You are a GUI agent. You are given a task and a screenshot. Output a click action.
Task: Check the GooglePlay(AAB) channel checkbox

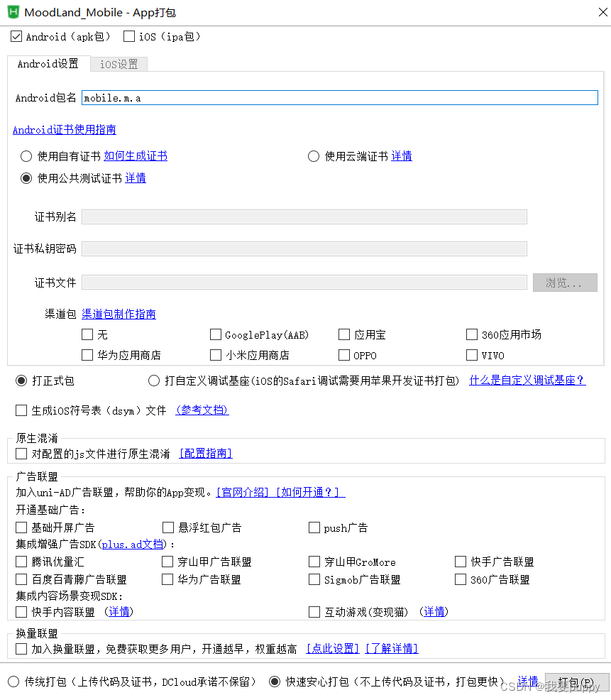[216, 334]
